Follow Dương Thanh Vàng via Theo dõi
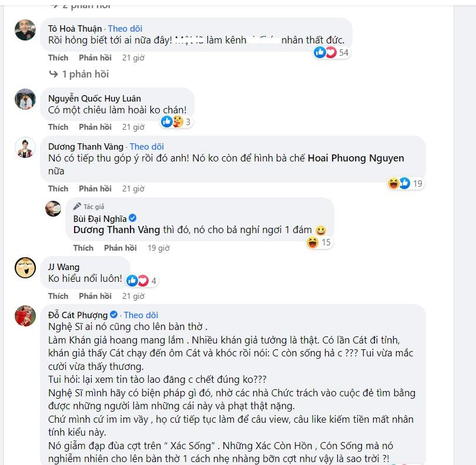This screenshot has width=476, height=465. 146,146
